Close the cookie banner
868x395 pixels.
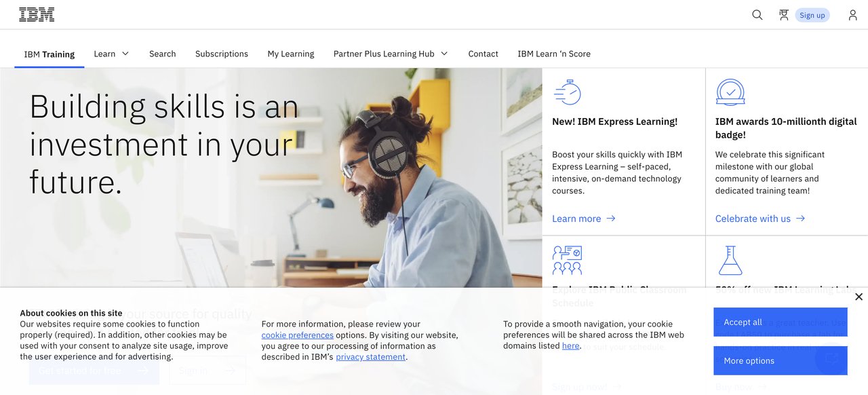pyautogui.click(x=859, y=297)
